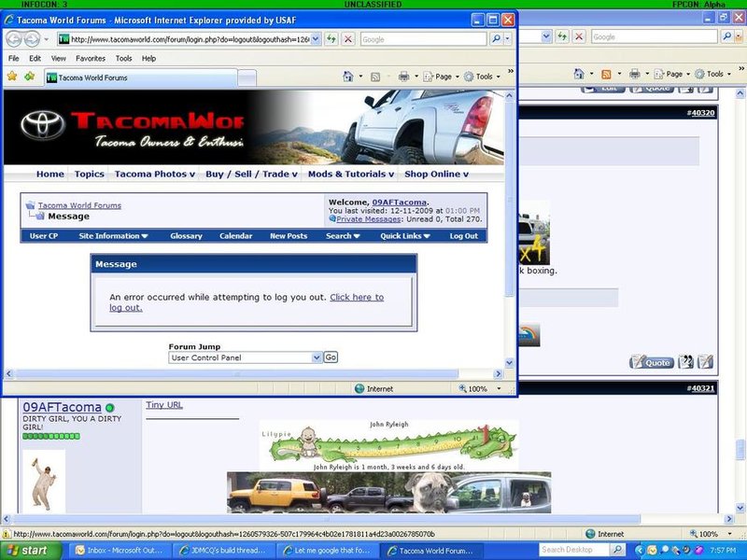The height and width of the screenshot is (560, 747).
Task: Expand Site Information dropdown in forum navbar
Action: click(113, 236)
